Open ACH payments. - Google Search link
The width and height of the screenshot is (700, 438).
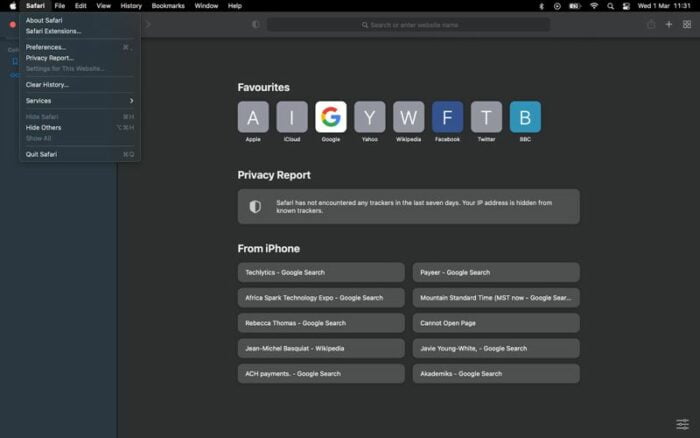pos(321,374)
